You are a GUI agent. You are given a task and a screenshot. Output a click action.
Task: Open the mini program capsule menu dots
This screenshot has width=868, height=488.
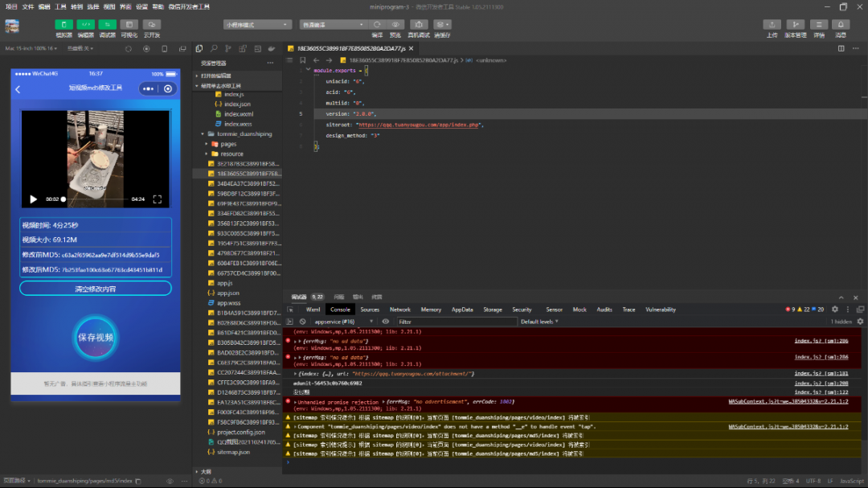(149, 88)
